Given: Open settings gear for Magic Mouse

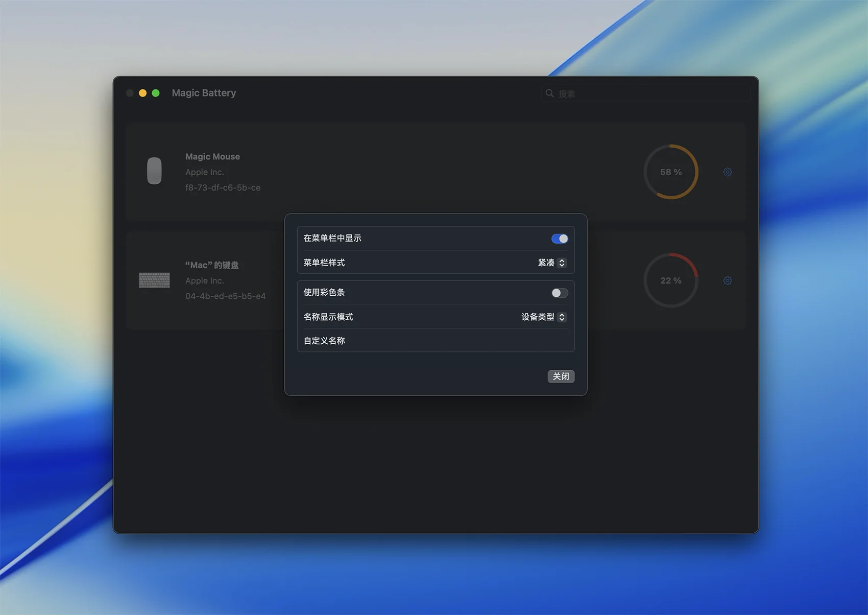Looking at the screenshot, I should click(x=728, y=172).
